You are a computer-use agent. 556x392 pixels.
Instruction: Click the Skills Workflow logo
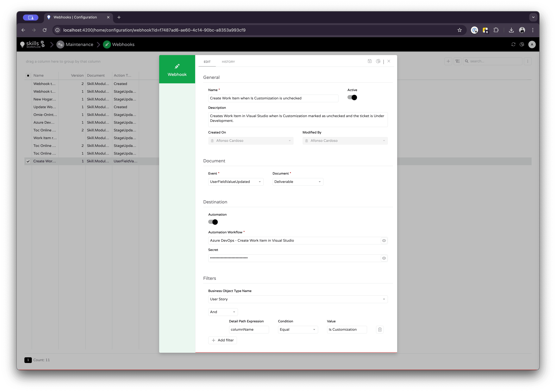click(x=32, y=44)
